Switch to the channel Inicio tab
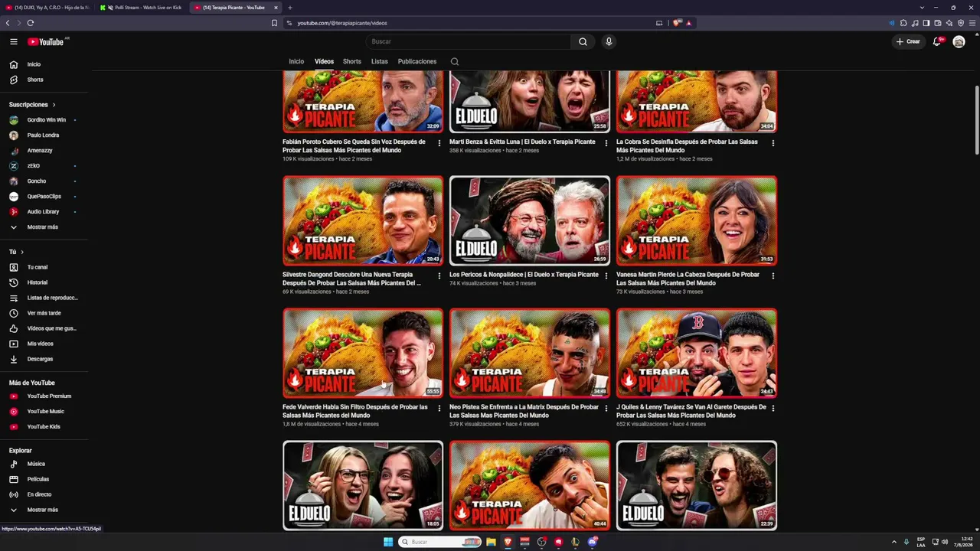Screen dimensions: 980x551 point(296,61)
